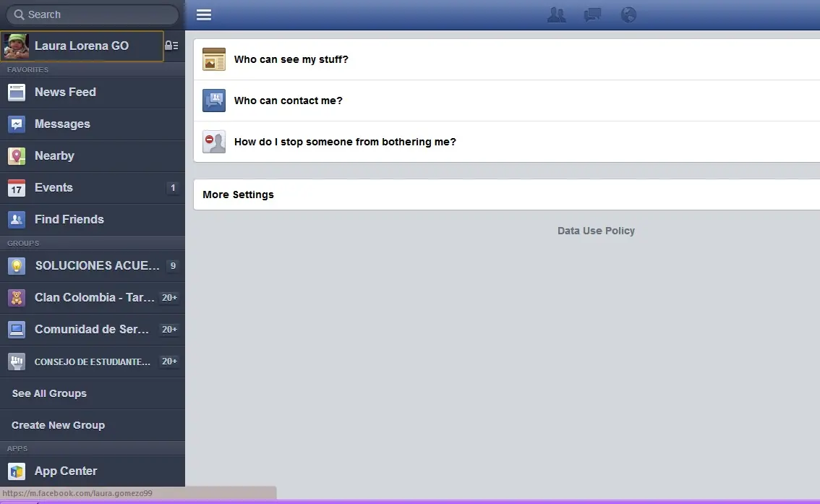Click the 20+ badge on Comunidad de Ser

click(x=169, y=330)
